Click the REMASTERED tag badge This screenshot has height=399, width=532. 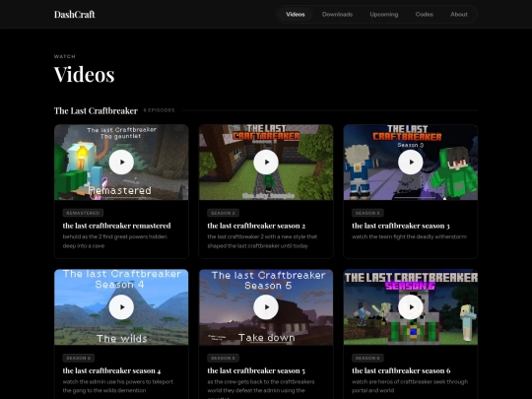(x=83, y=213)
